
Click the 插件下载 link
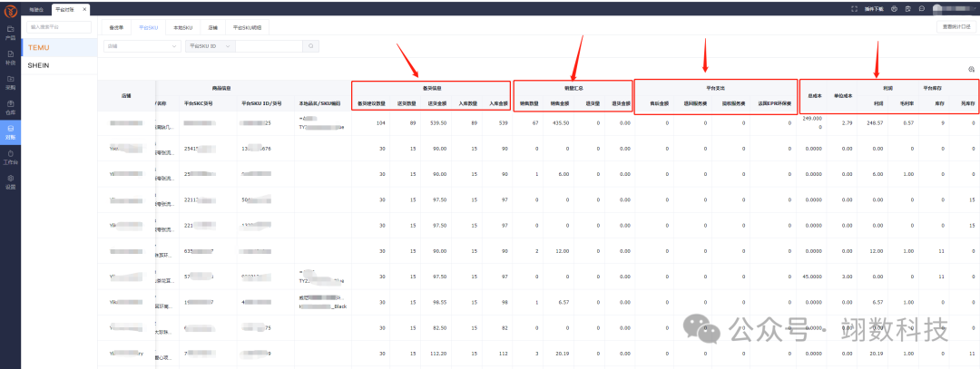(x=874, y=9)
